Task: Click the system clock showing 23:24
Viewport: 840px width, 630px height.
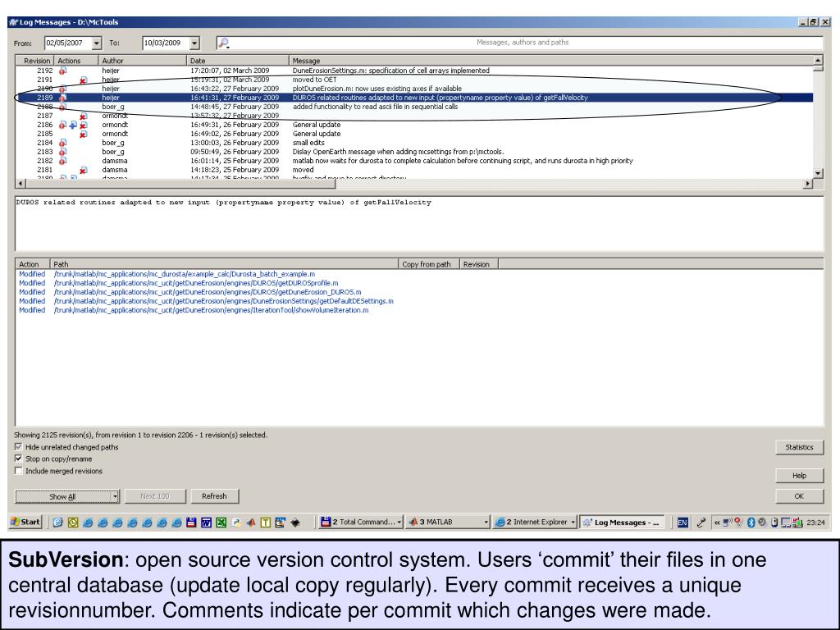Action: (x=815, y=523)
